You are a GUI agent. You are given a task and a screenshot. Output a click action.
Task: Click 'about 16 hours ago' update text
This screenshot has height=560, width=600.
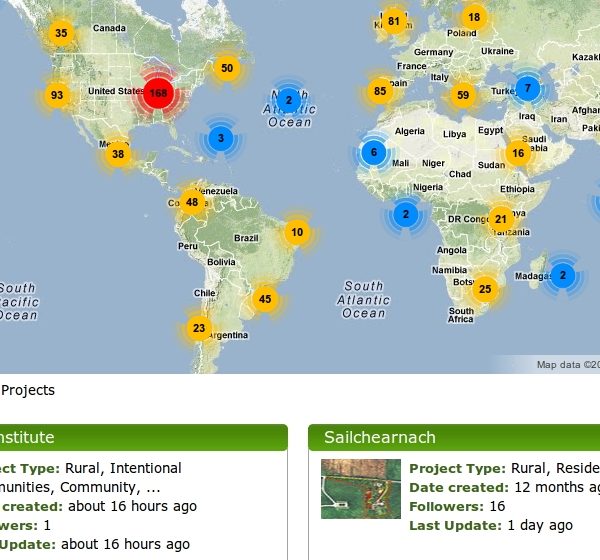tap(126, 544)
